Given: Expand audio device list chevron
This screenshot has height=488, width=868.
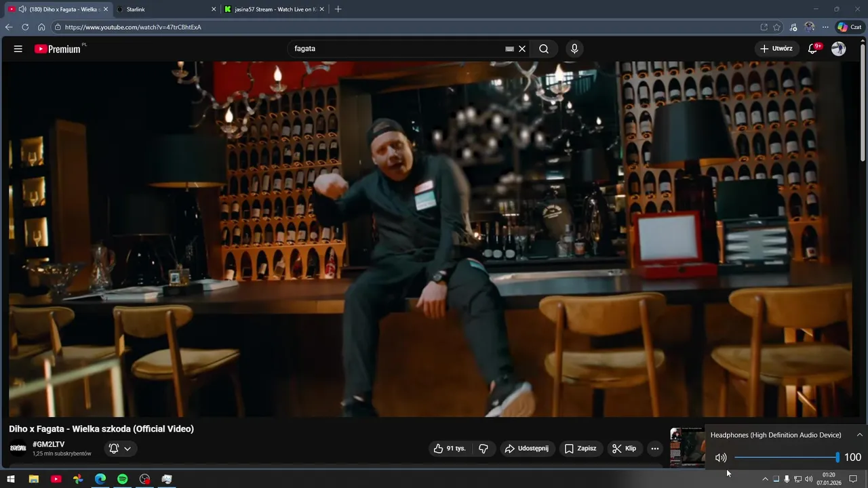Looking at the screenshot, I should pos(859,435).
